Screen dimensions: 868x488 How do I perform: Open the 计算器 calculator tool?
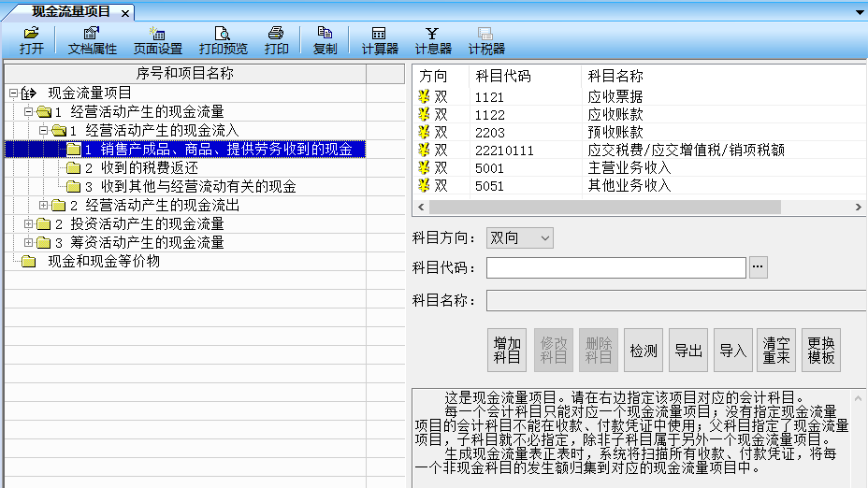click(380, 40)
